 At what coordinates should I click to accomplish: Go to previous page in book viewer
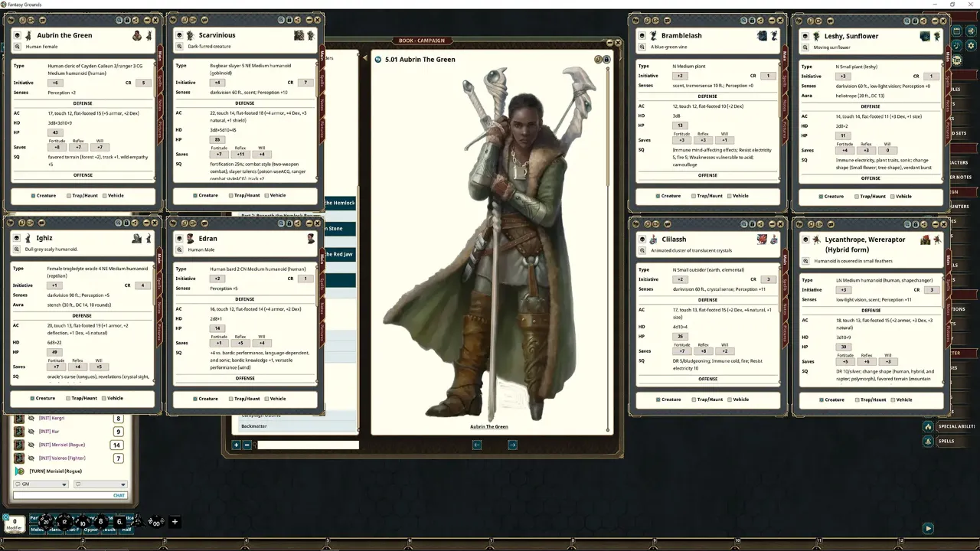click(x=476, y=445)
